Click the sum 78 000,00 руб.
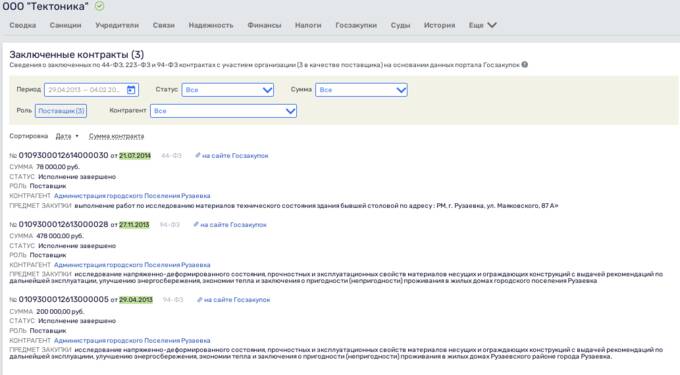This screenshot has height=375, width=680. tap(58, 167)
